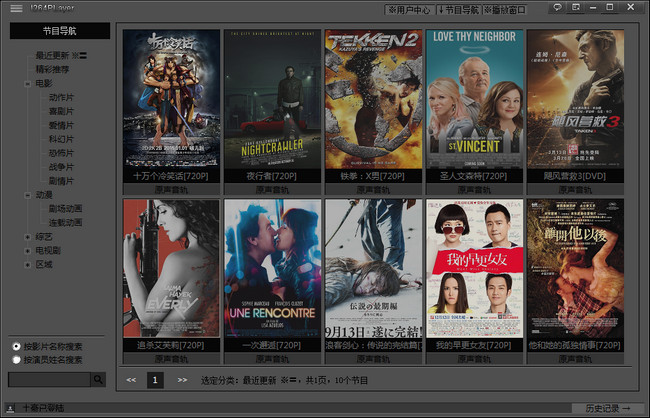Click the 节目导航 sidebar header
This screenshot has height=418, width=650.
[60, 31]
